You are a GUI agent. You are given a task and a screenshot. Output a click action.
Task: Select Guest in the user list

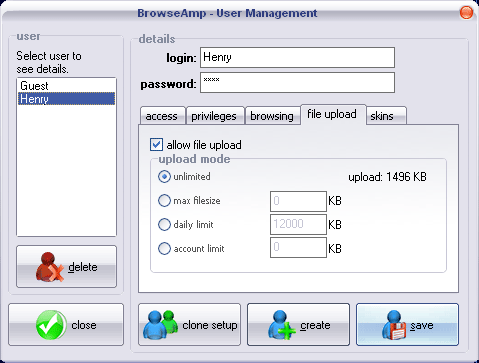(x=66, y=86)
